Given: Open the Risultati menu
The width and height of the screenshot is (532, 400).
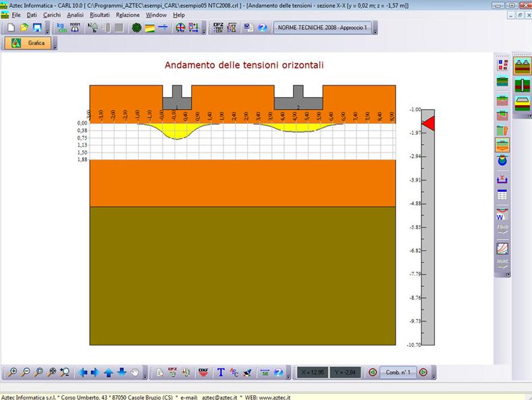Looking at the screenshot, I should click(99, 14).
